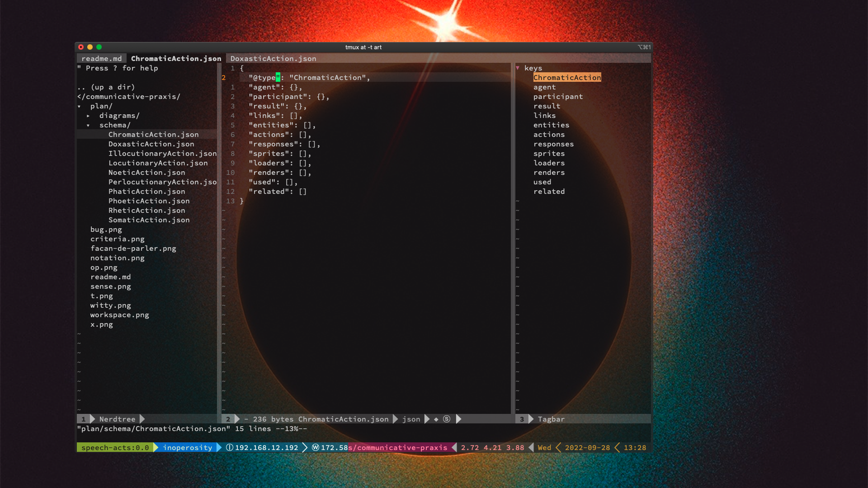Select the highlighted ChromaticAction tag
Viewport: 868px width, 488px height.
(x=567, y=77)
